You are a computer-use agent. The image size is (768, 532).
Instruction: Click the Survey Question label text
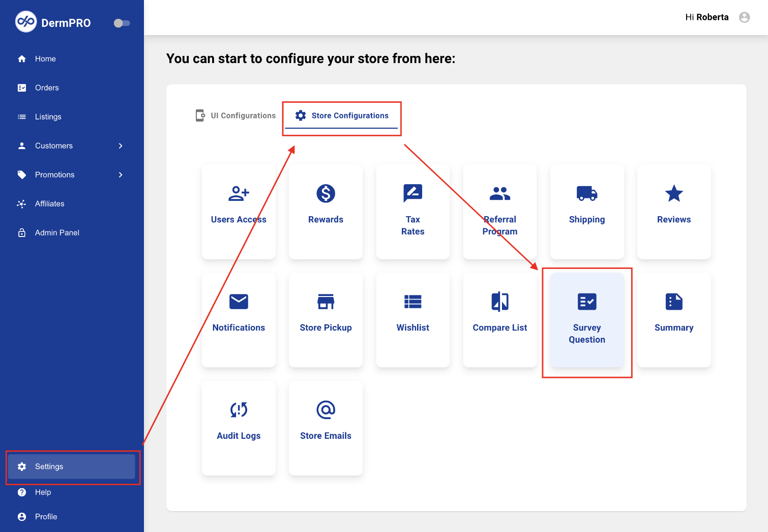(x=587, y=334)
